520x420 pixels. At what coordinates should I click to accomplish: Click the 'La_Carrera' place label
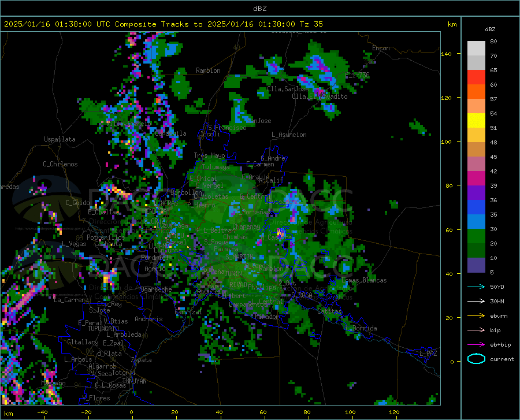(x=71, y=300)
